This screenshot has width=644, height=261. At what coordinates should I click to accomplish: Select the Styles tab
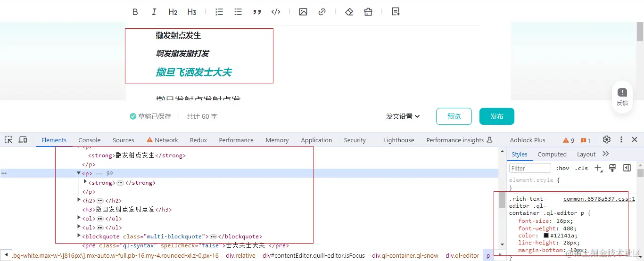point(520,154)
